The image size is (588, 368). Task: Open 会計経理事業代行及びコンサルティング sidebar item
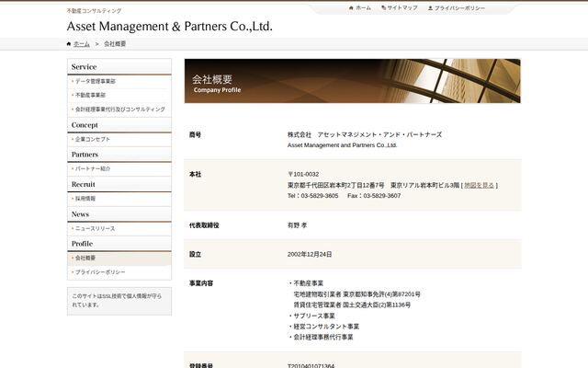coord(120,109)
